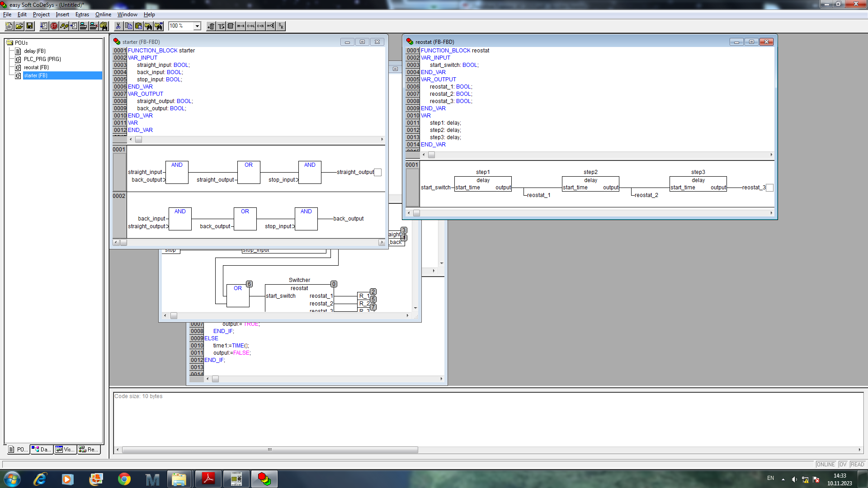Select the reostat_1 output in reostat network
This screenshot has width=868, height=488.
pyautogui.click(x=538, y=195)
